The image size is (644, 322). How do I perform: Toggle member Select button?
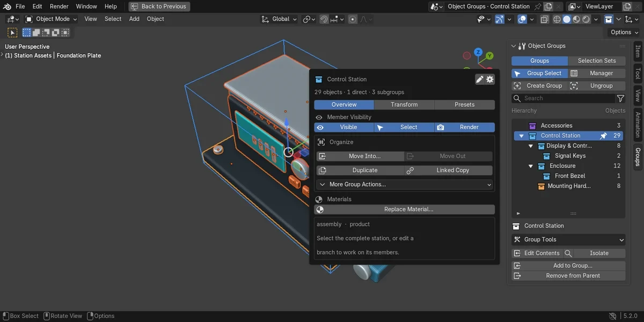point(404,127)
